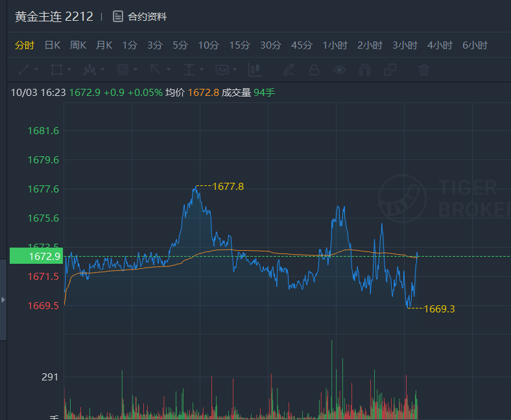Click the 1669.5 price axis label
This screenshot has width=511, height=420.
pos(43,306)
